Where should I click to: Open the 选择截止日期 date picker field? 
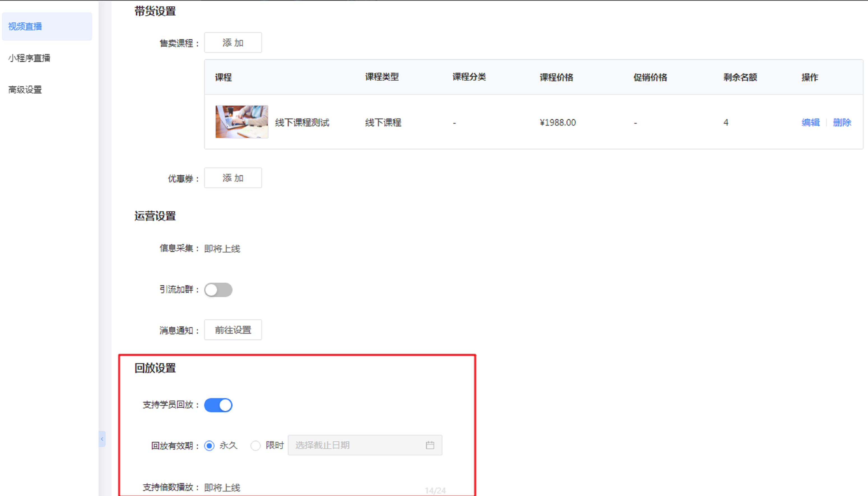358,445
